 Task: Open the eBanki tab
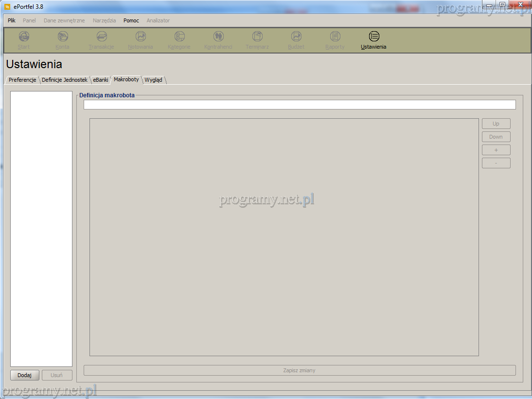point(101,80)
